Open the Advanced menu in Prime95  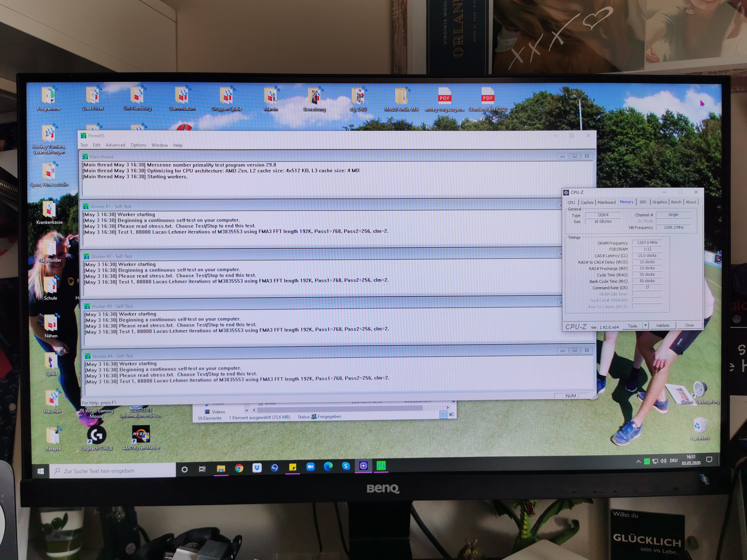(x=115, y=145)
